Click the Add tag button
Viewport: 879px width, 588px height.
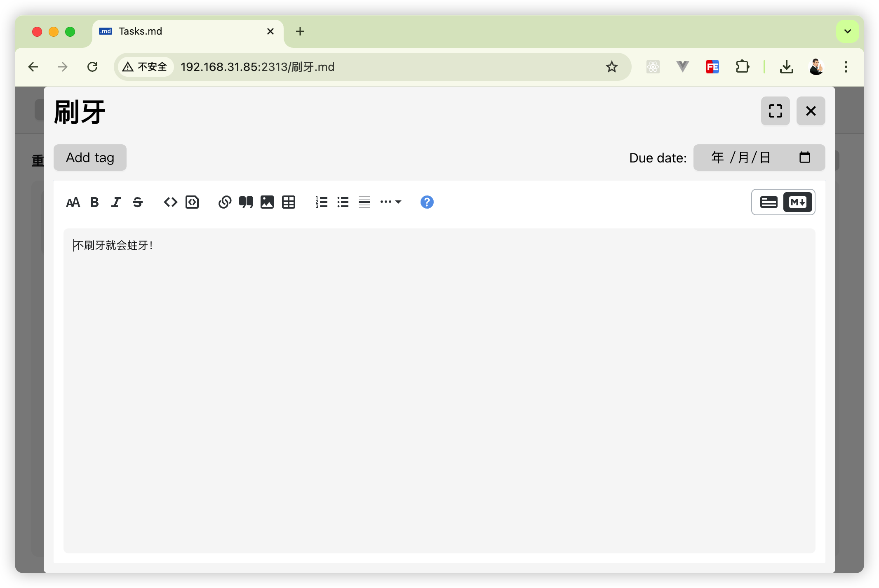pyautogui.click(x=90, y=158)
